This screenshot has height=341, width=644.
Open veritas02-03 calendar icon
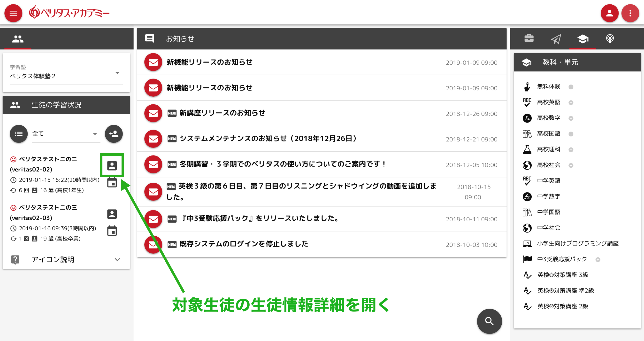(112, 231)
